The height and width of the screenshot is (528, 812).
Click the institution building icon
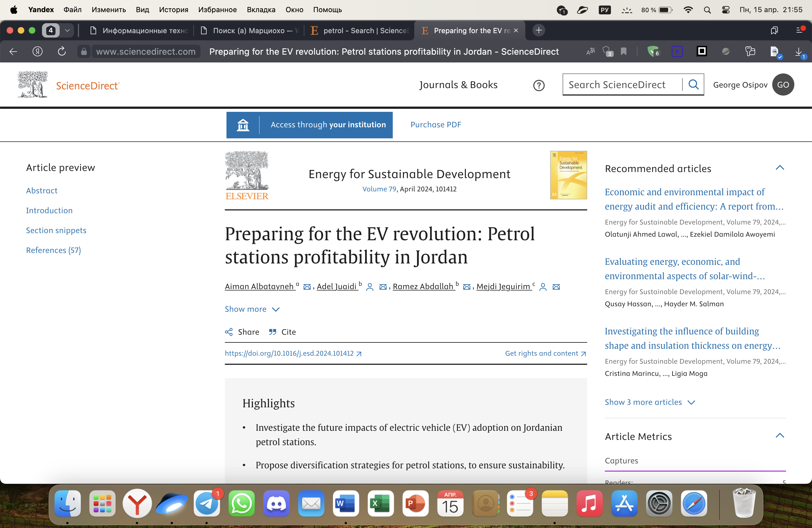[243, 125]
